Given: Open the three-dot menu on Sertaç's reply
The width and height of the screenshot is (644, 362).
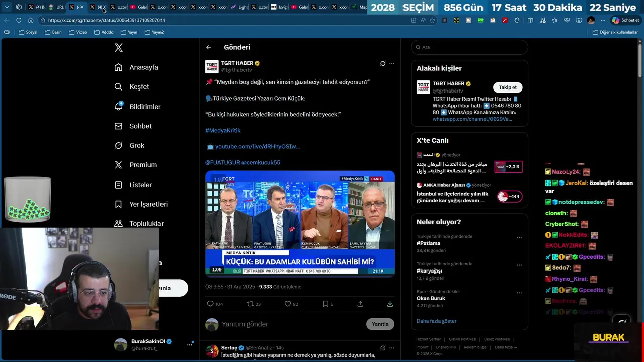Looking at the screenshot, I should (x=392, y=348).
